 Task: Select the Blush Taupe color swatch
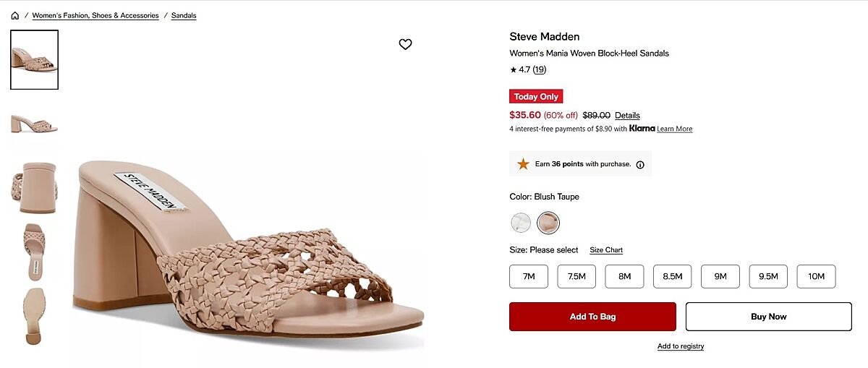548,223
